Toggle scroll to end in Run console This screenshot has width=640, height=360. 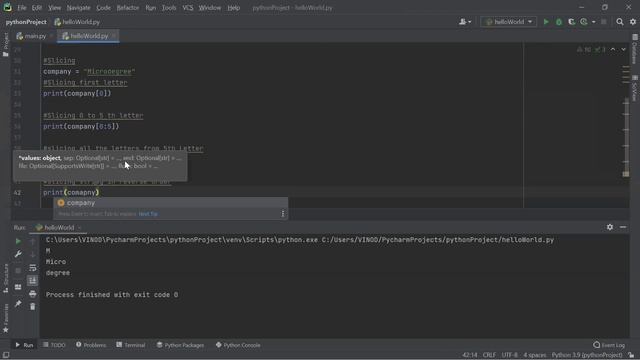pos(33,280)
